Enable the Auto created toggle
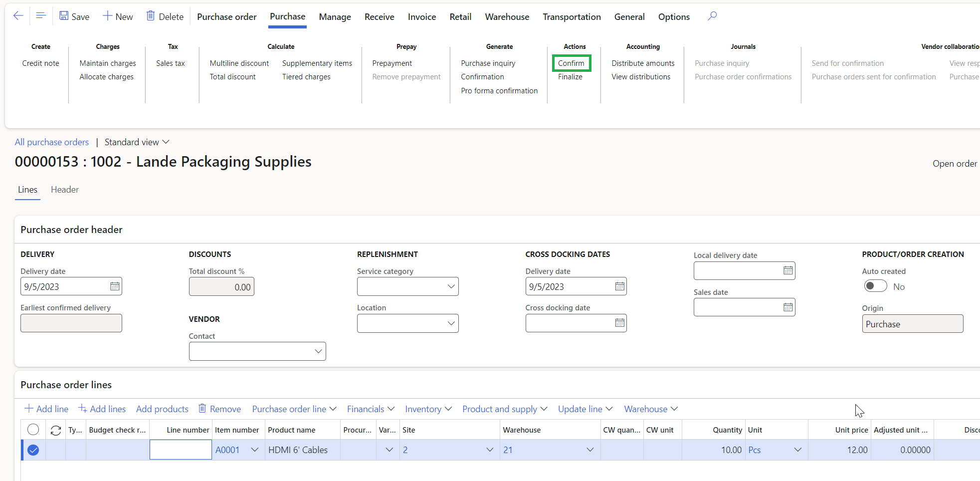 [x=875, y=286]
